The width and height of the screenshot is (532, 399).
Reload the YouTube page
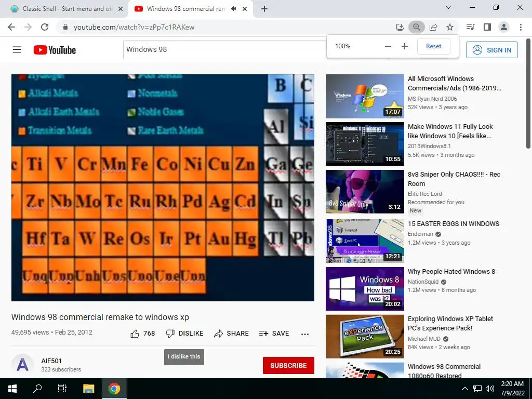pyautogui.click(x=45, y=27)
